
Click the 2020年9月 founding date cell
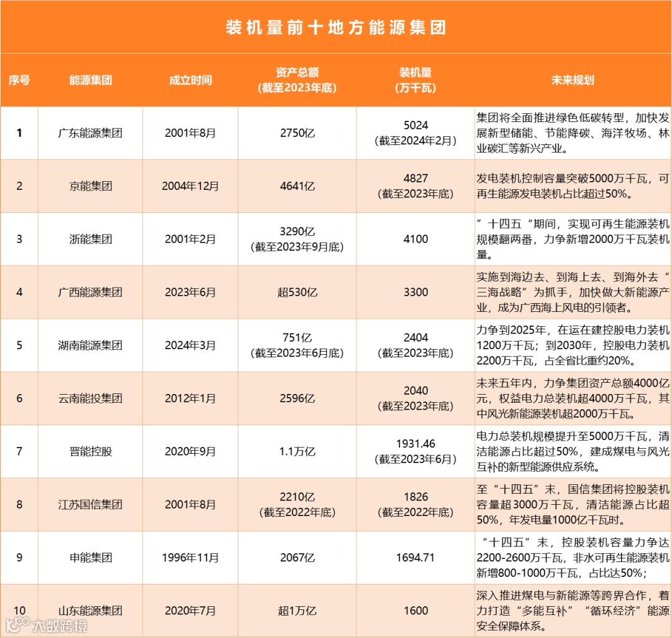(x=190, y=451)
